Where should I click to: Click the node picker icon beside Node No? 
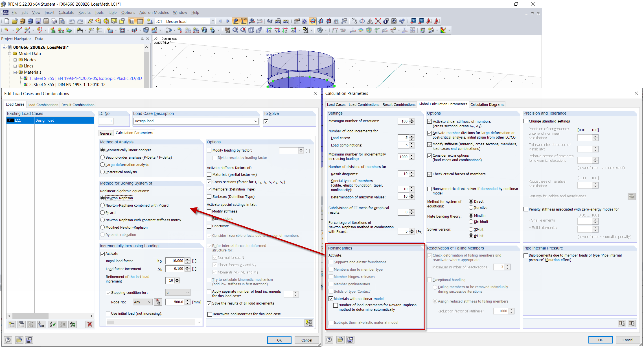click(158, 302)
